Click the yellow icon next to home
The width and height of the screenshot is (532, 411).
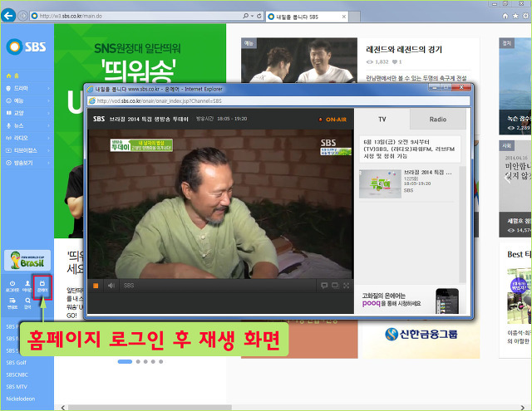point(17,76)
